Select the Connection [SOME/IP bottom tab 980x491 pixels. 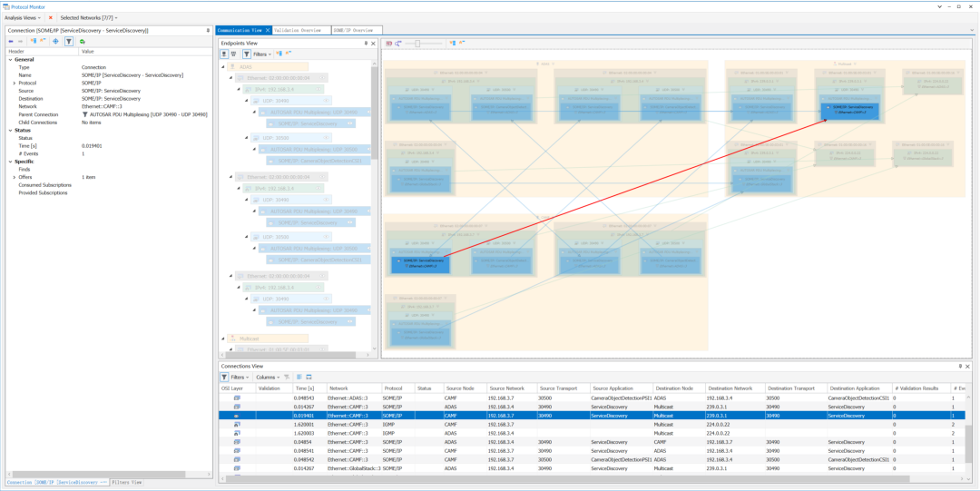57,482
